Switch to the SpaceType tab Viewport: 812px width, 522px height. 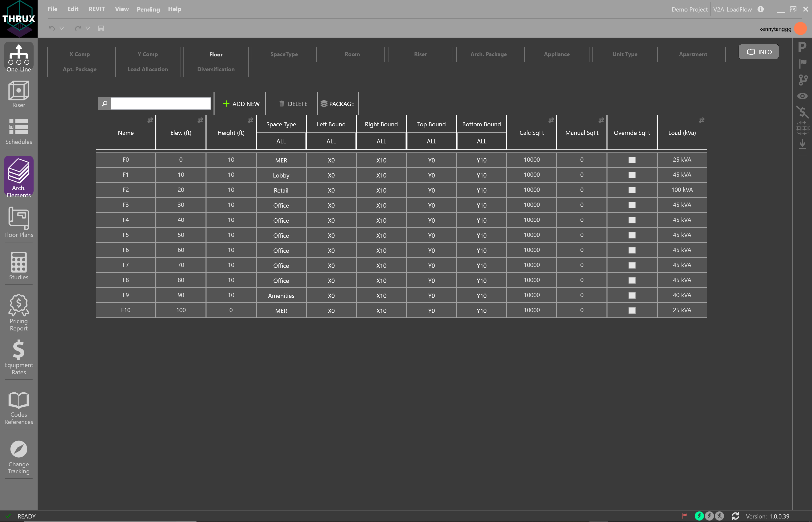point(284,54)
